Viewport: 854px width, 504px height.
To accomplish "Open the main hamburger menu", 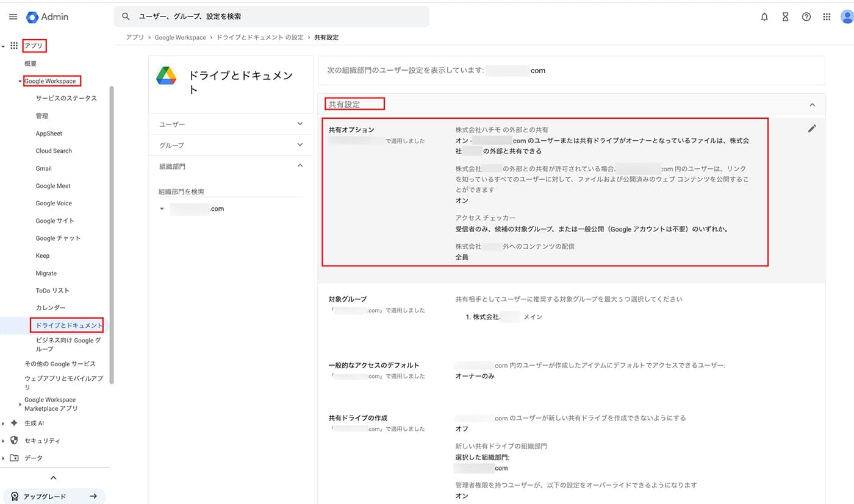I will tap(13, 17).
